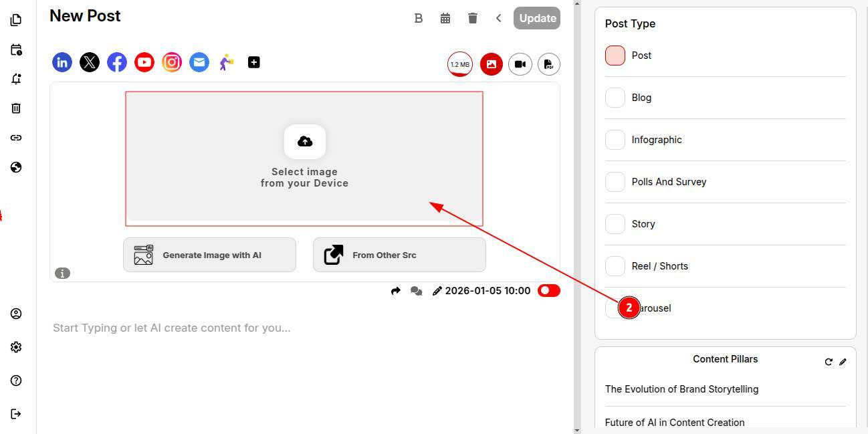The width and height of the screenshot is (868, 434).
Task: Open the calendar schedule icon in header
Action: click(x=445, y=18)
